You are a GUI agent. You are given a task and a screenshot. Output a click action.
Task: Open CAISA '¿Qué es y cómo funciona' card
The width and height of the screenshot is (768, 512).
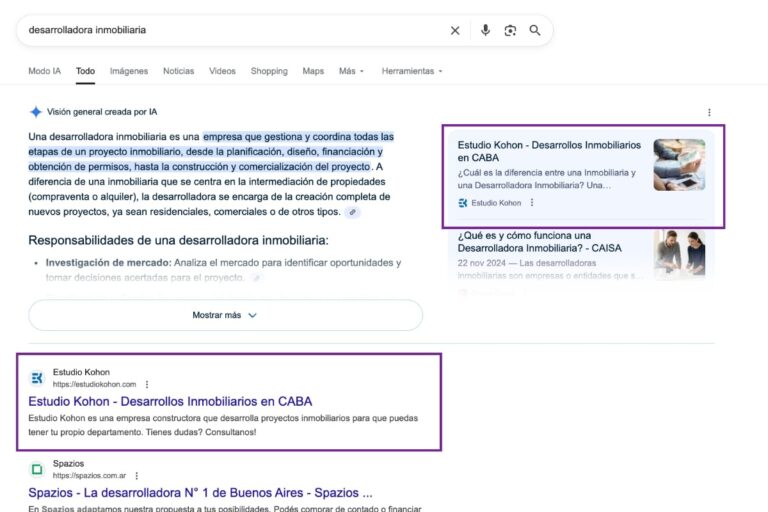coord(539,242)
